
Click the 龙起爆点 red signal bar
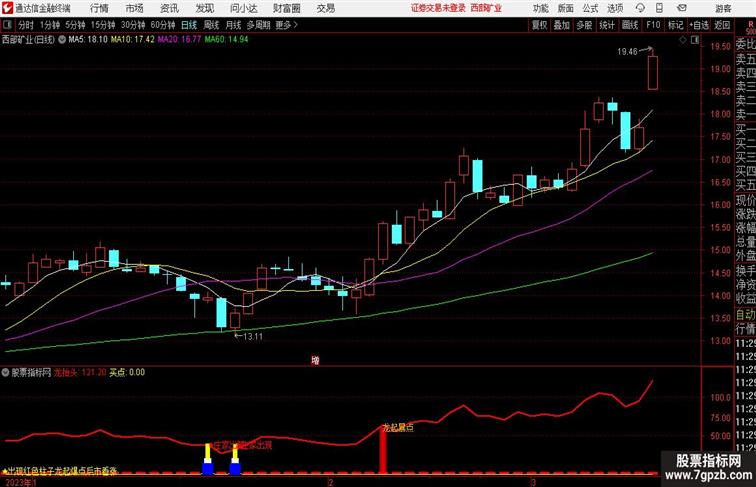[x=383, y=452]
